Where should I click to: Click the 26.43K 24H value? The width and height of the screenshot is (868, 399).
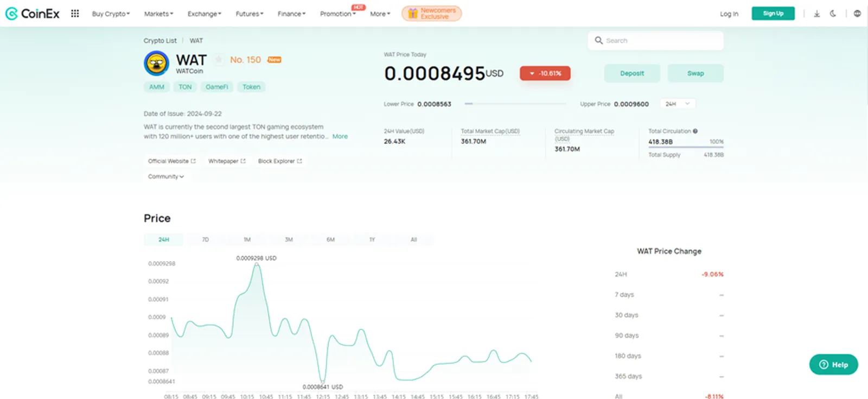click(x=394, y=141)
